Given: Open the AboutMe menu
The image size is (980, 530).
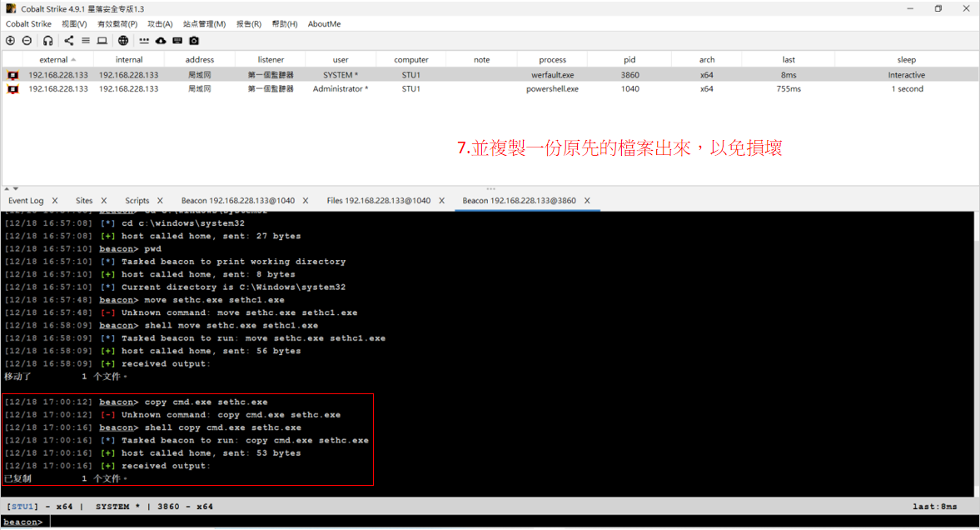Looking at the screenshot, I should pos(325,24).
